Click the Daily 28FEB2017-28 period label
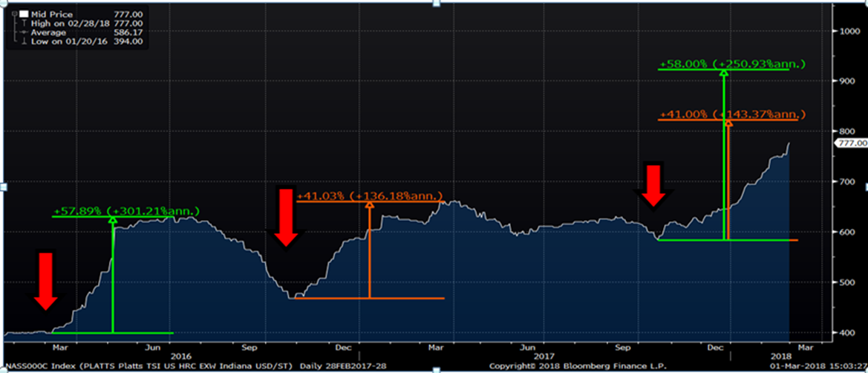 pyautogui.click(x=333, y=366)
